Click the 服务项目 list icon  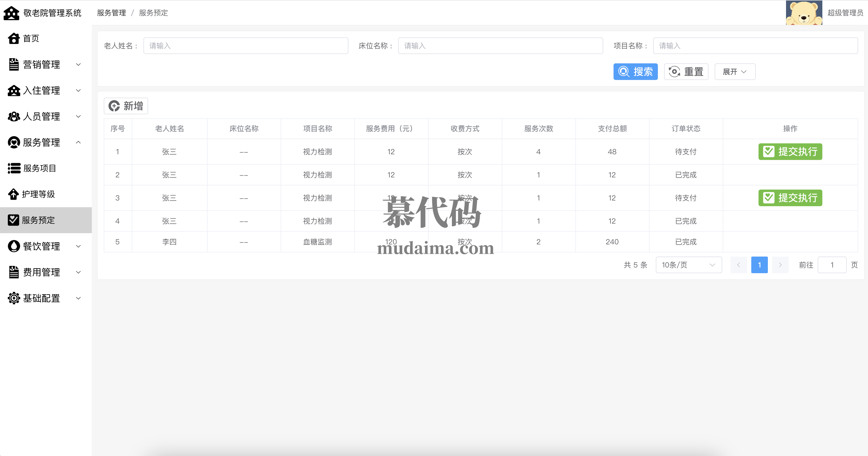[14, 168]
